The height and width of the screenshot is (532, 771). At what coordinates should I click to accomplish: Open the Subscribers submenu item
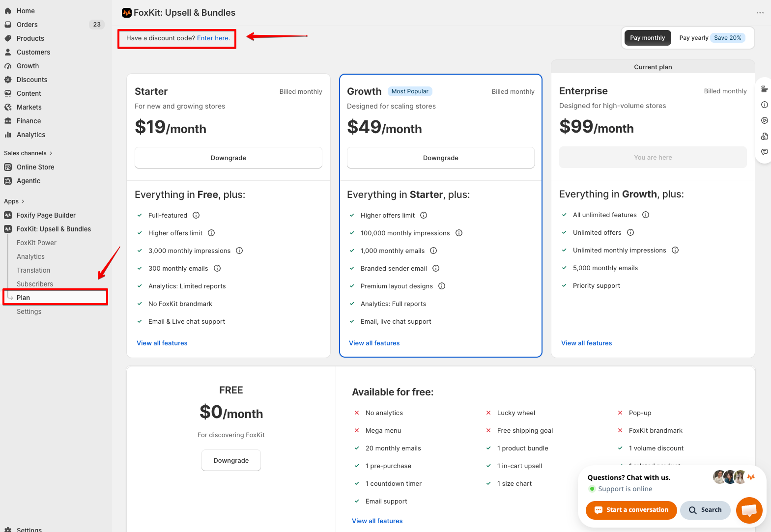point(35,284)
